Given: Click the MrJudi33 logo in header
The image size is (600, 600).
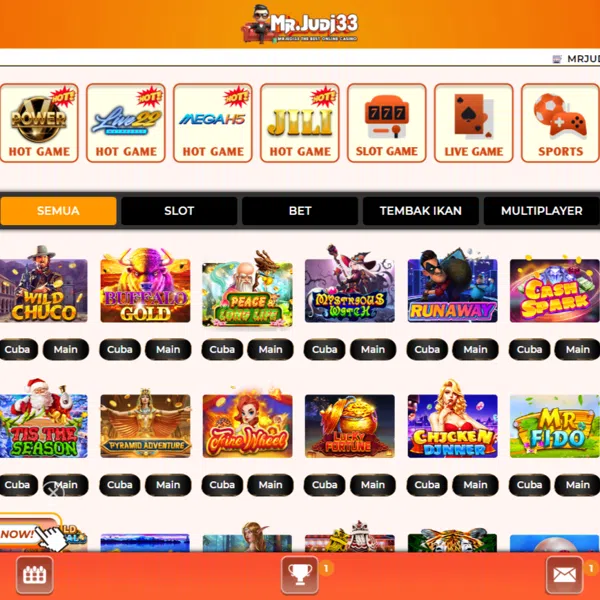Looking at the screenshot, I should pyautogui.click(x=300, y=24).
